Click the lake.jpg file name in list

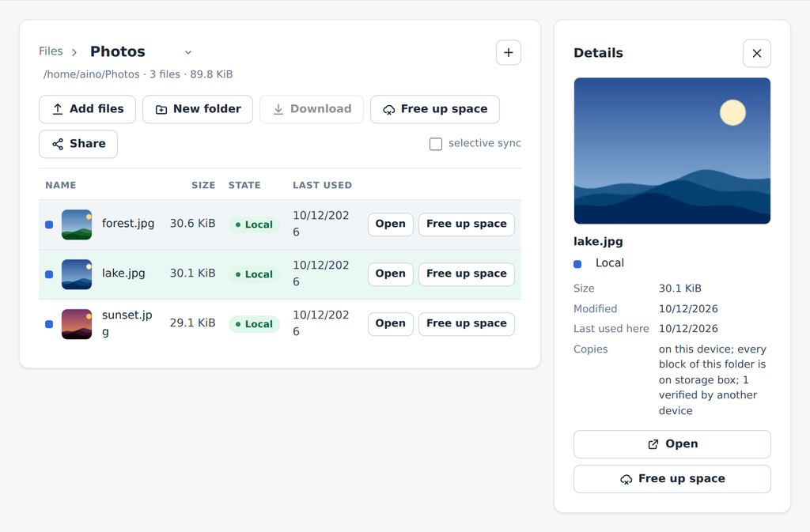pyautogui.click(x=123, y=273)
